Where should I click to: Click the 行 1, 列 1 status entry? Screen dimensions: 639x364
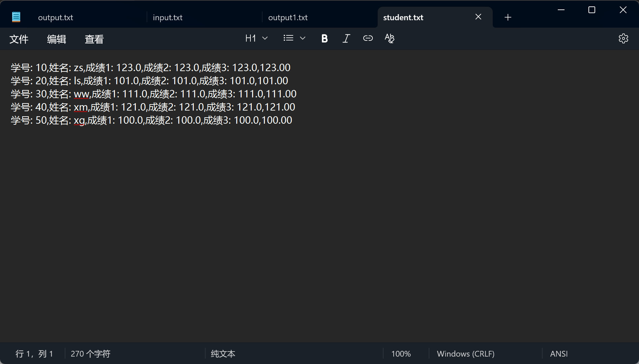34,354
